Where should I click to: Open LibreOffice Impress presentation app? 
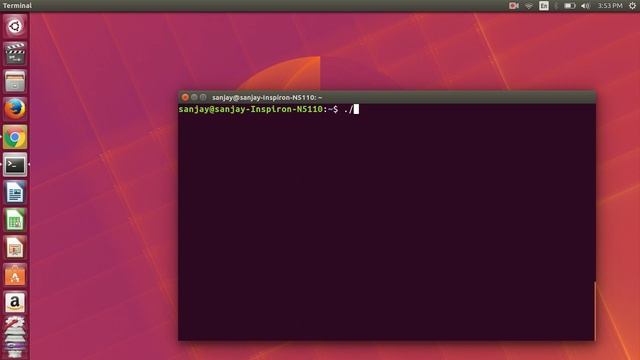tap(15, 248)
